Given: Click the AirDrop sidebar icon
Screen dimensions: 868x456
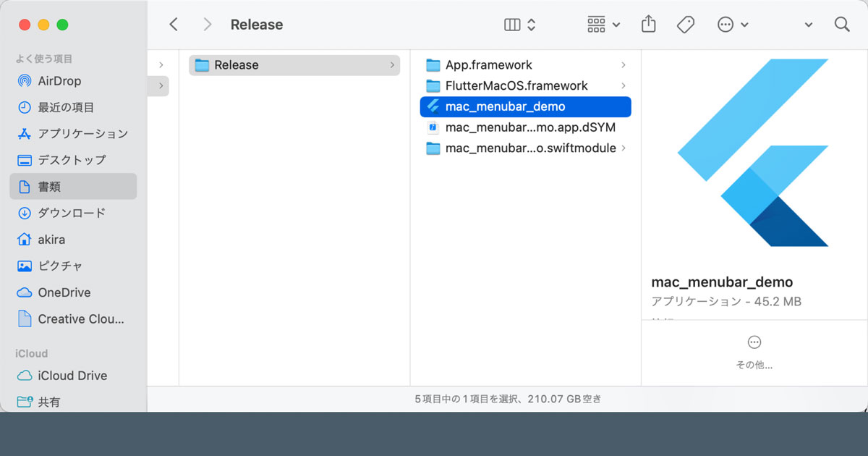Looking at the screenshot, I should pyautogui.click(x=25, y=81).
